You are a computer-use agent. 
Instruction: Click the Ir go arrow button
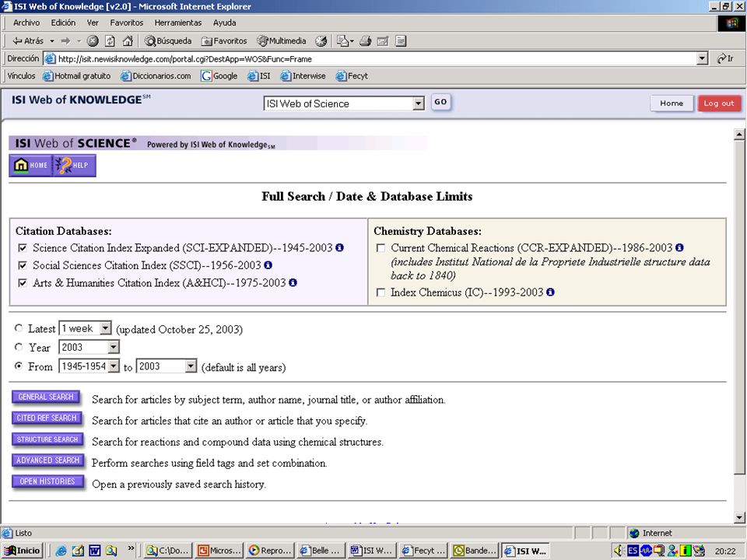[725, 58]
